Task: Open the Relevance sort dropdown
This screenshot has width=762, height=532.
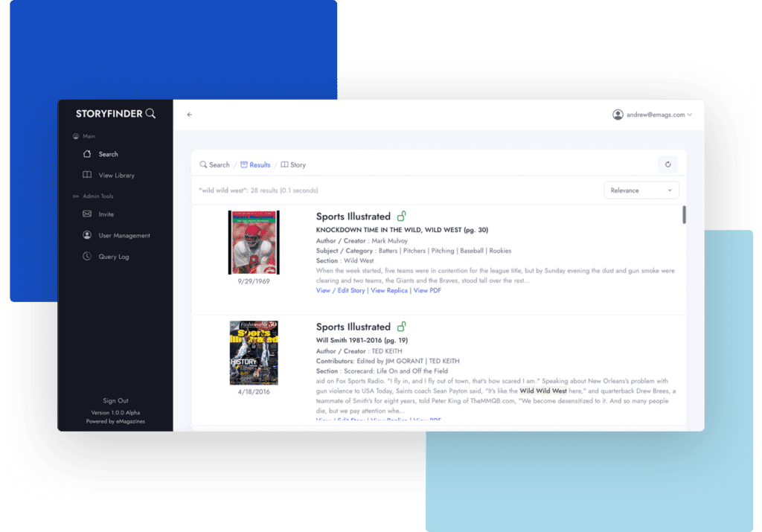Action: pos(641,190)
